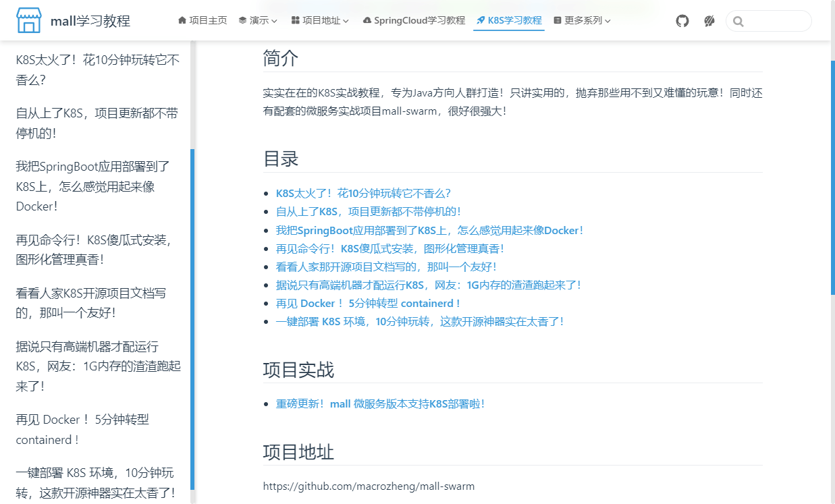This screenshot has height=504, width=835.
Task: Open sidebar item 自从上了K8S，项目更新都不带停机的
Action: point(97,123)
